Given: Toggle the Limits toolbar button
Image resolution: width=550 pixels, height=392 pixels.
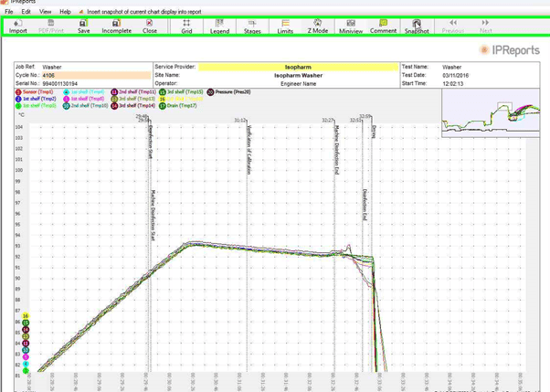Looking at the screenshot, I should (x=285, y=26).
